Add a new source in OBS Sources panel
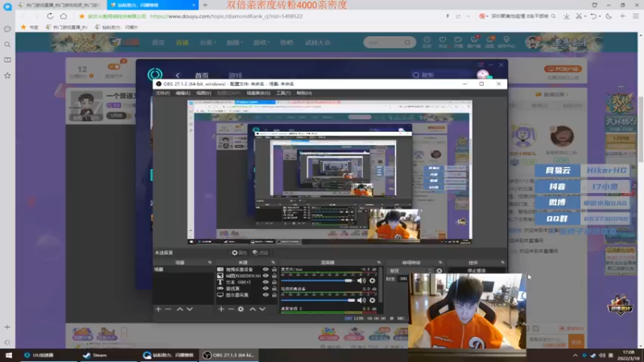 tap(221, 309)
